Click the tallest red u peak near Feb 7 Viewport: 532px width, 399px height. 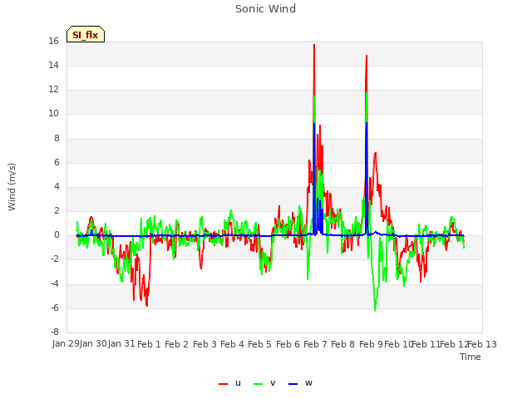pos(314,45)
